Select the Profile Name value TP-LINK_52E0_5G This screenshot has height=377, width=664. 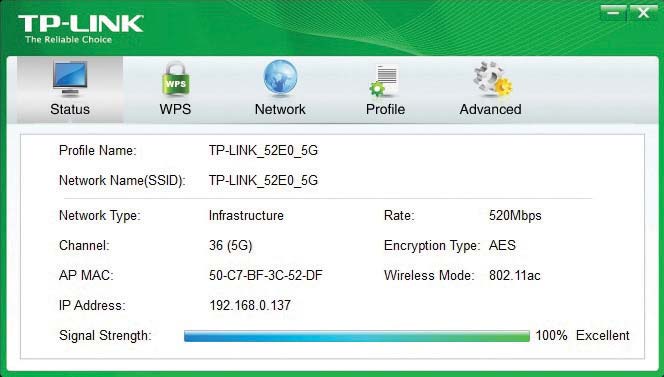point(263,151)
